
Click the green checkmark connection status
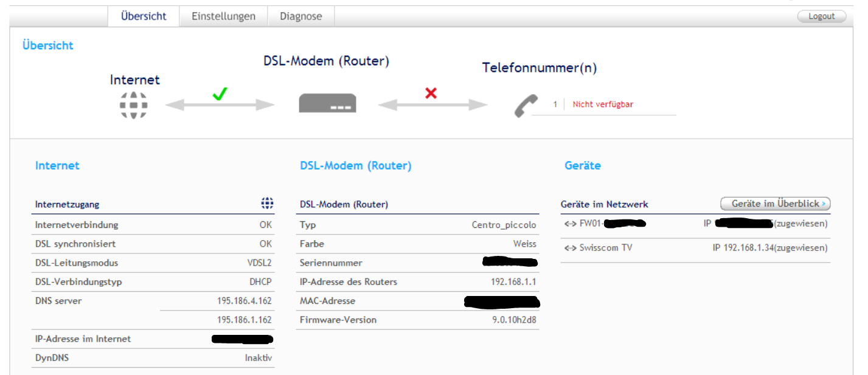pyautogui.click(x=220, y=94)
